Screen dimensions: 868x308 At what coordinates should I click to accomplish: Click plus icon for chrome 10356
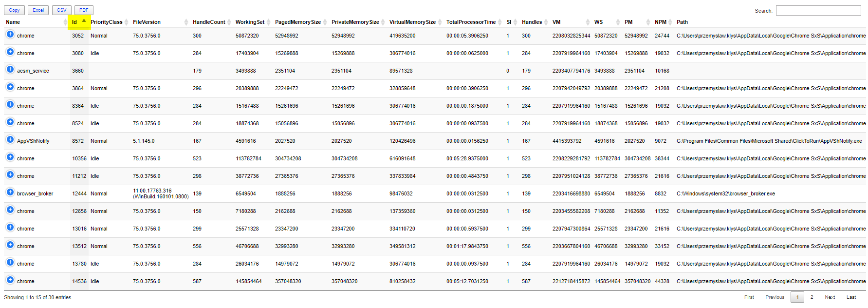[10, 157]
